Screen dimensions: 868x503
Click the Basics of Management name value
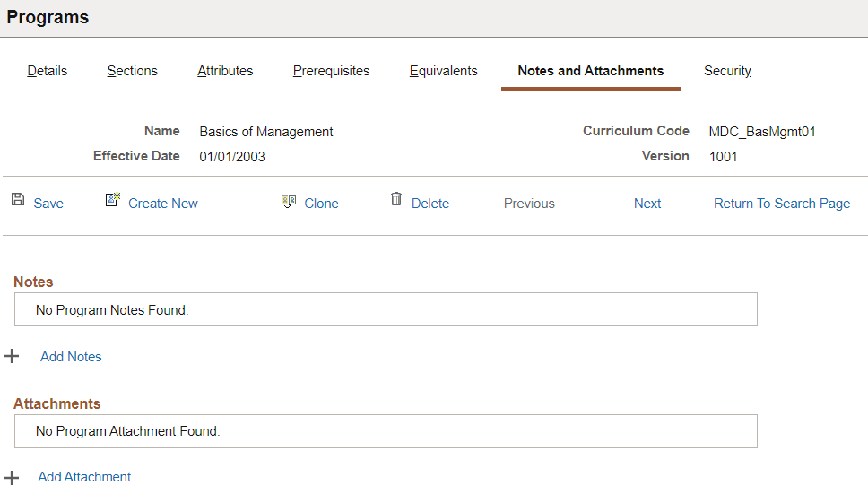pyautogui.click(x=266, y=132)
